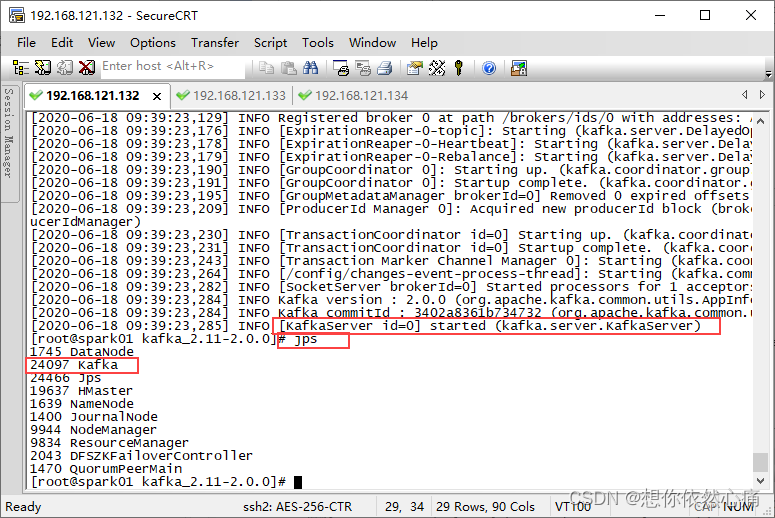Click the '1745 DataNode' line

point(82,351)
